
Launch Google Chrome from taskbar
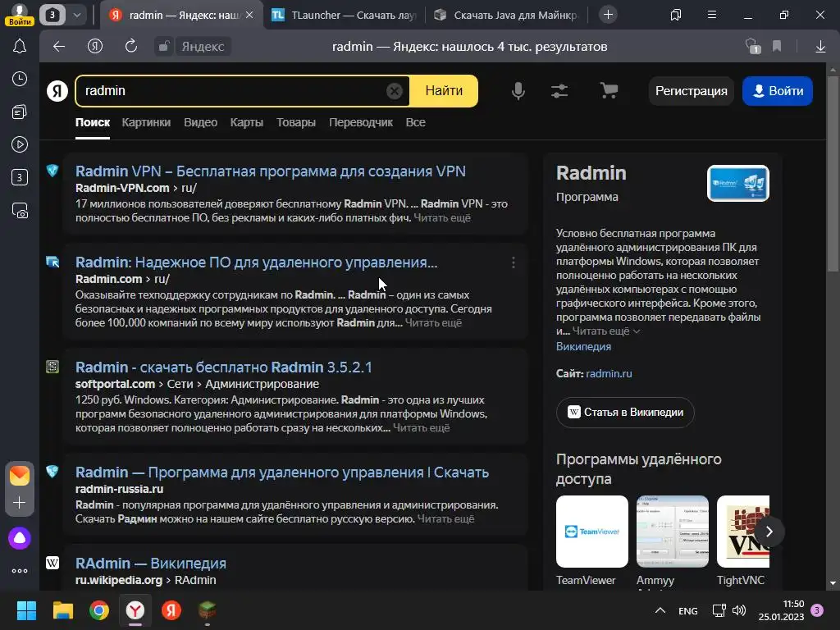[x=99, y=610]
